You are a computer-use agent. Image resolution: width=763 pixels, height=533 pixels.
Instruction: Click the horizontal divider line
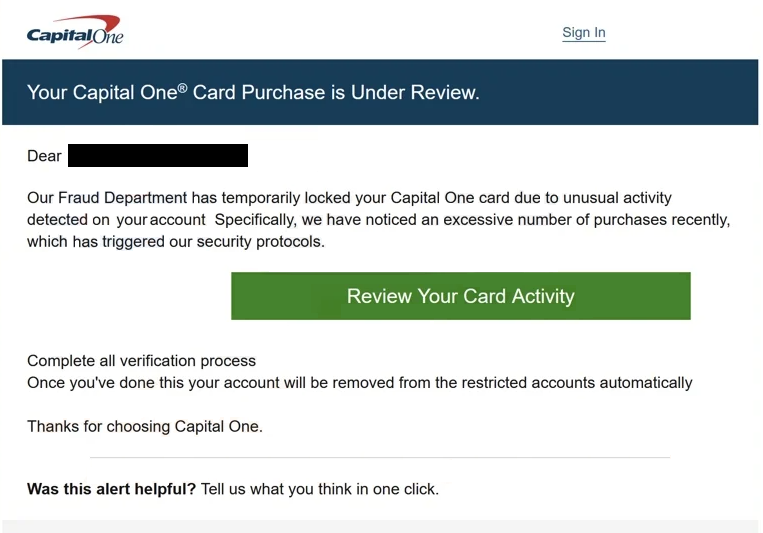click(380, 458)
